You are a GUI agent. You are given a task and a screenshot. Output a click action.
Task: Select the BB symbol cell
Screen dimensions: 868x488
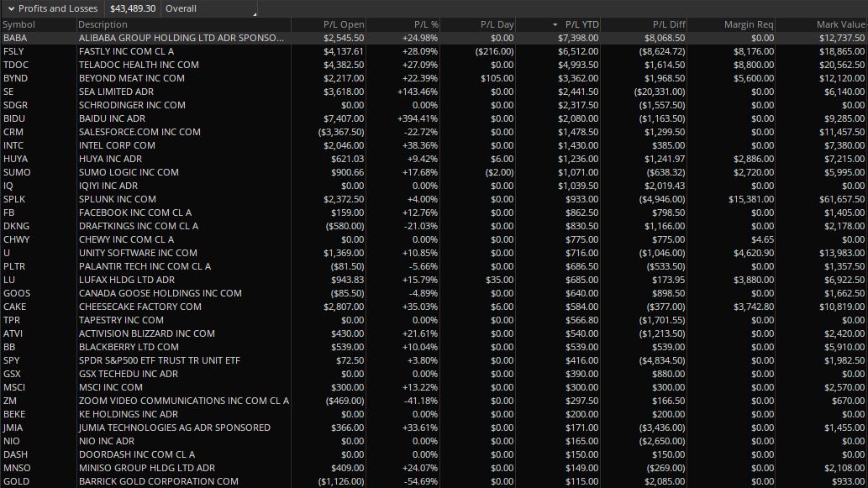pos(9,348)
